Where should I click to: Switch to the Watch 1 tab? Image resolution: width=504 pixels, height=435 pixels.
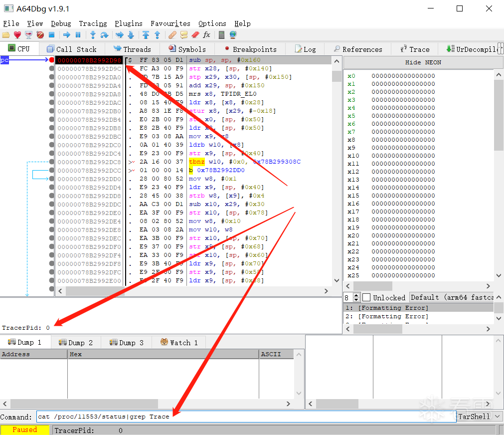(179, 343)
